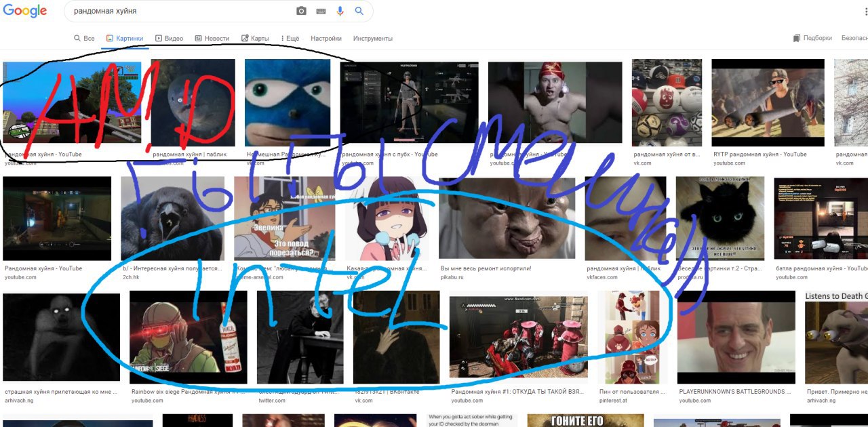
Task: Open the balls and caps collage thumbnail
Action: [667, 103]
